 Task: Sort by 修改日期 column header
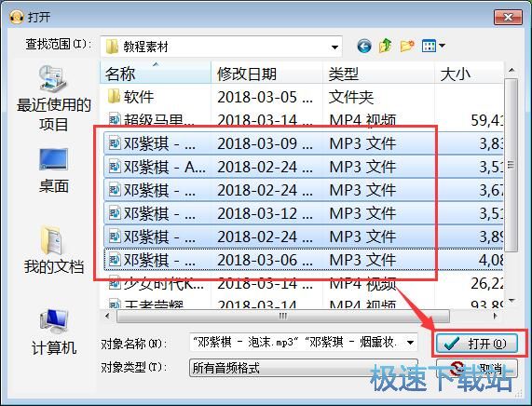coord(266,73)
